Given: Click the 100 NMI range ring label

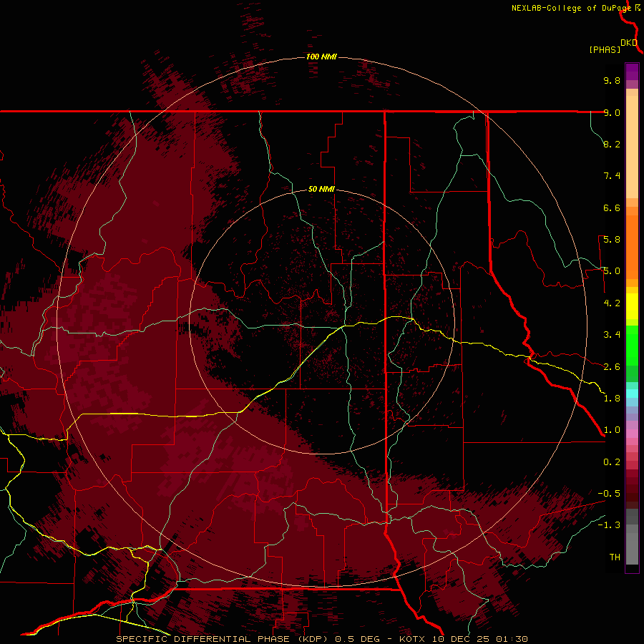Looking at the screenshot, I should click(321, 57).
